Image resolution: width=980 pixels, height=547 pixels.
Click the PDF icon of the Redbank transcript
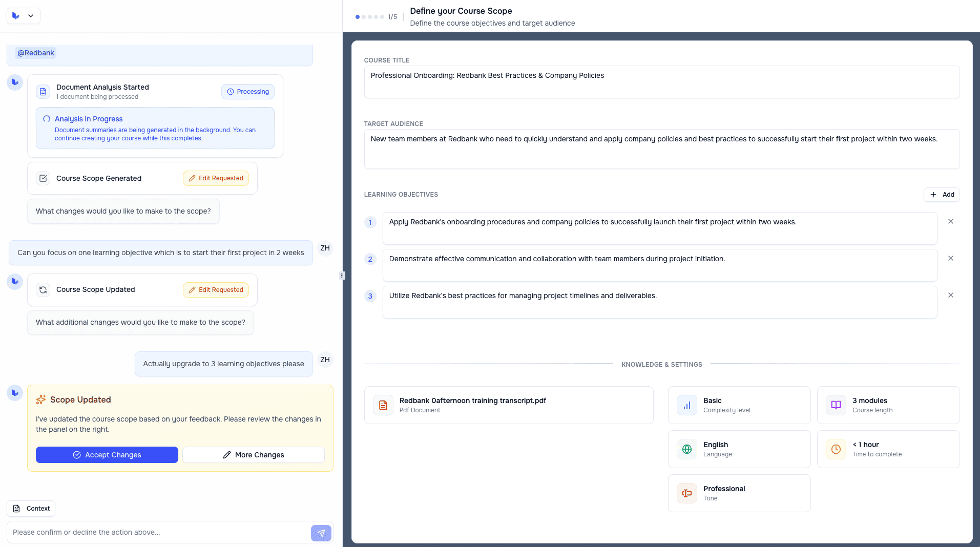click(383, 405)
